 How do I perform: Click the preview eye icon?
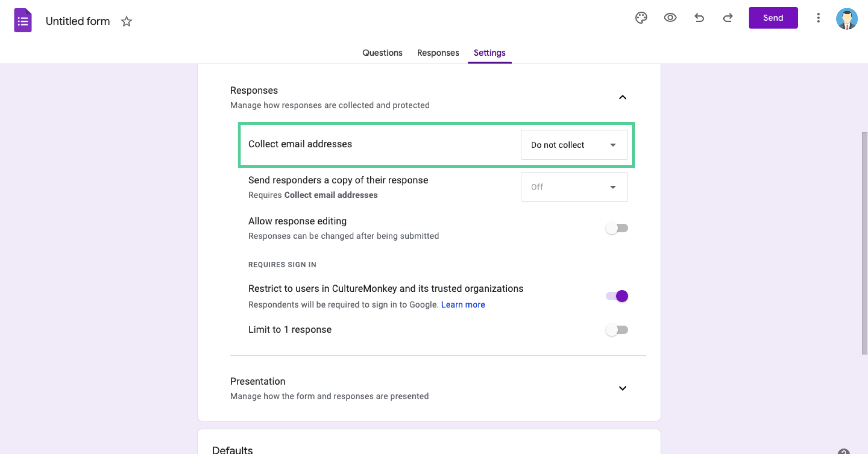click(x=670, y=18)
